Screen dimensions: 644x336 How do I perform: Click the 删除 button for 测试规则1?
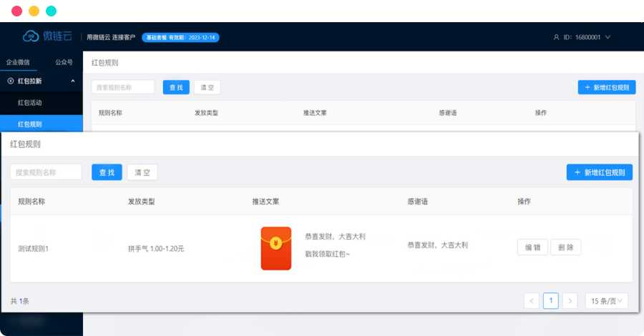click(x=565, y=247)
